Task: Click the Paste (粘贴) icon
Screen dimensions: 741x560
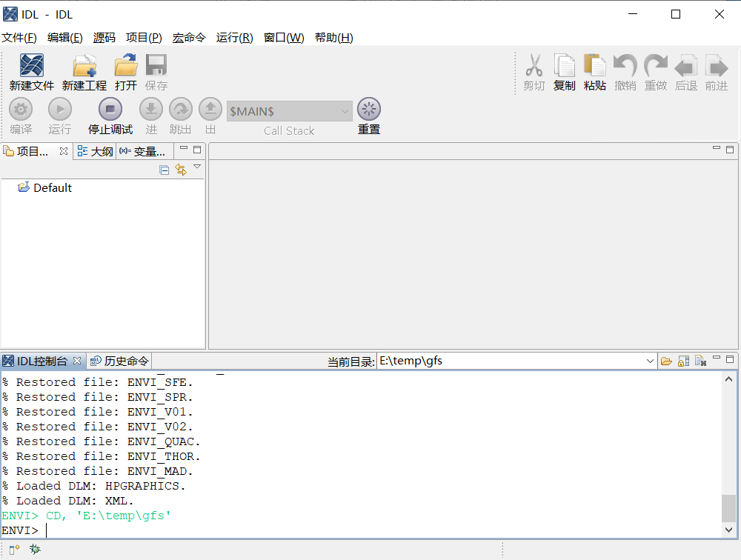Action: [594, 65]
